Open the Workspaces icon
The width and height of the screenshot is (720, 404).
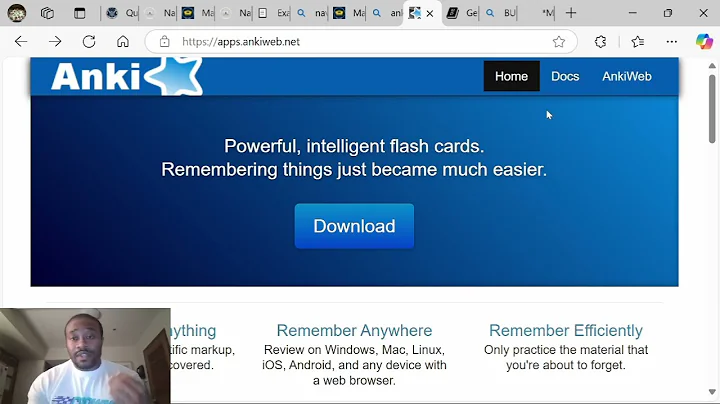pos(47,13)
